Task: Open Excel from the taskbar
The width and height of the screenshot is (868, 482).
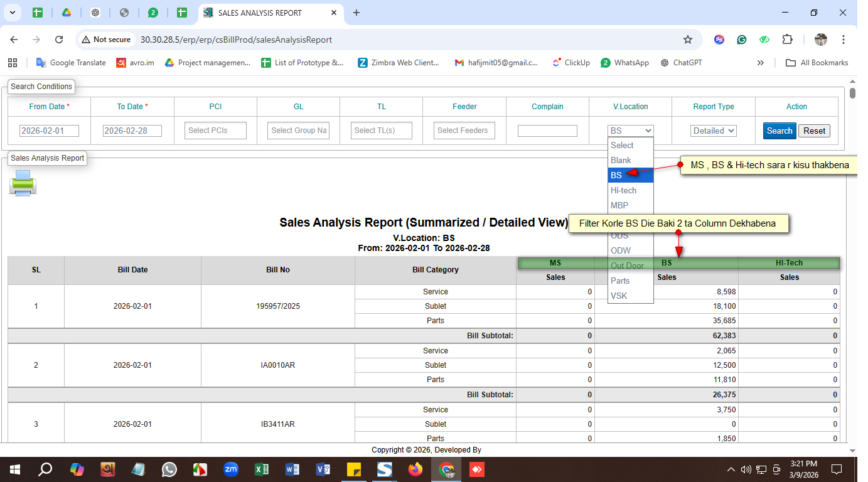Action: [x=262, y=469]
